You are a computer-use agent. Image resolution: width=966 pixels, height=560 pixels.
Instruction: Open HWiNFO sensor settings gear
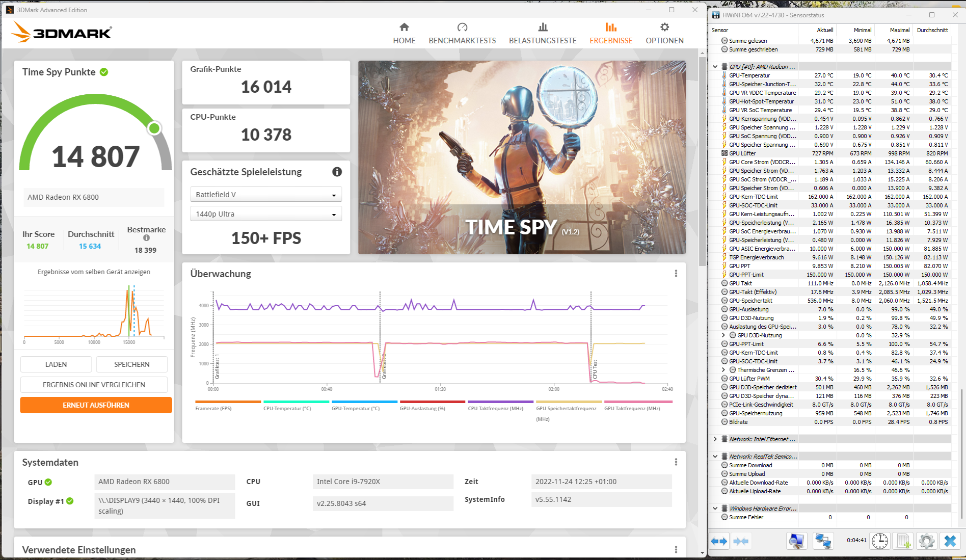926,541
